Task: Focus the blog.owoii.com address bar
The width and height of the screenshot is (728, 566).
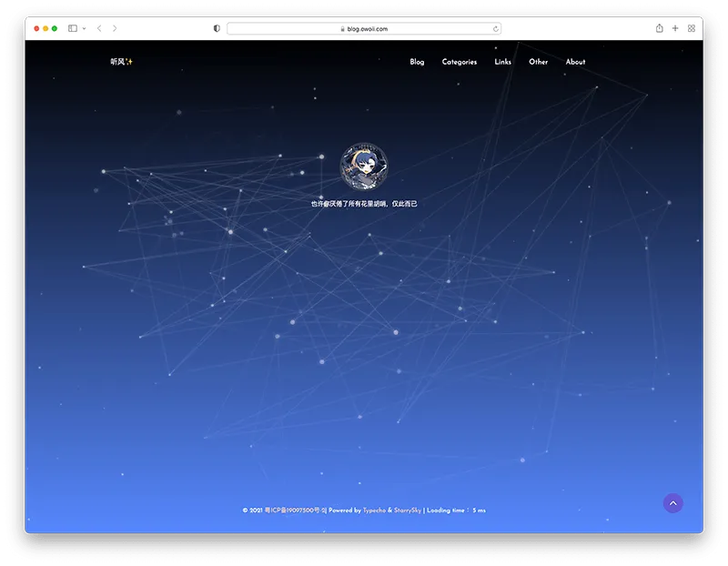Action: (x=363, y=29)
